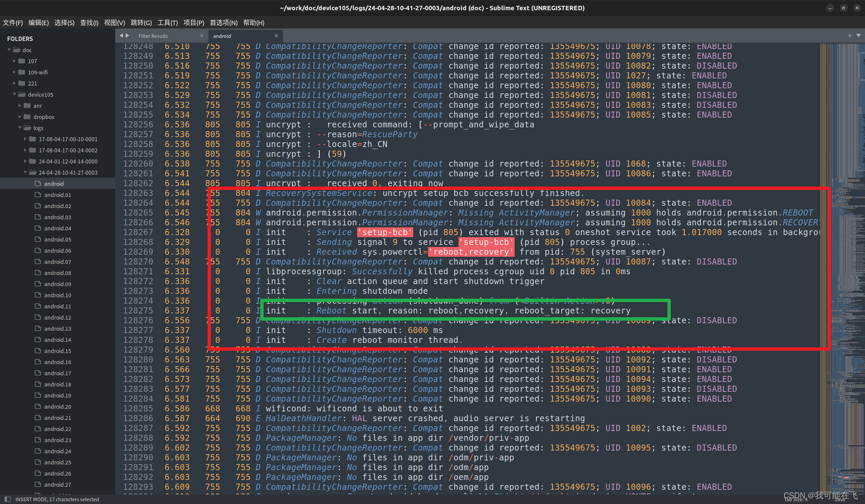Open the 工具(T) menu
Image resolution: width=865 pixels, height=504 pixels.
pos(167,22)
